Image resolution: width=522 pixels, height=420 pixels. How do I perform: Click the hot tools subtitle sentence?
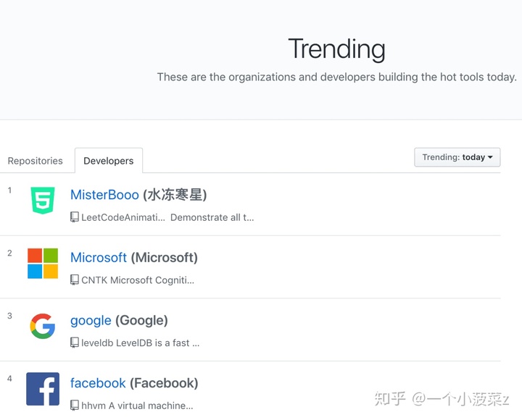337,77
